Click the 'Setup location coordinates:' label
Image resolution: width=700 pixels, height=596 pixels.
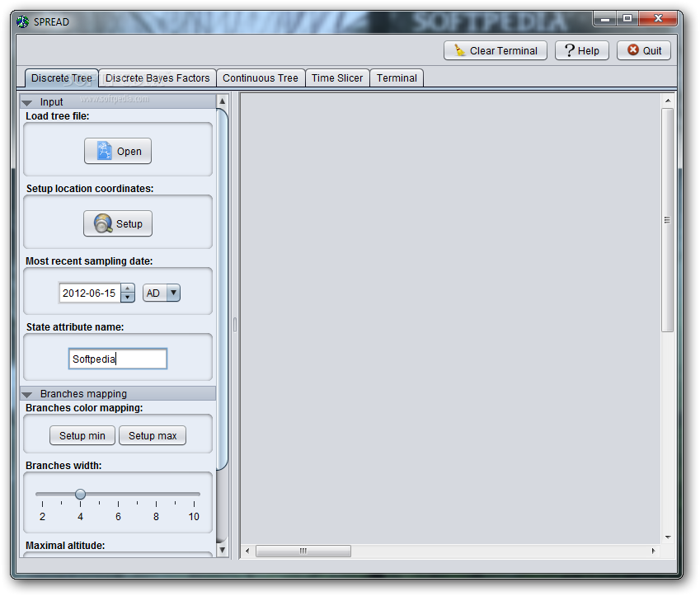90,189
